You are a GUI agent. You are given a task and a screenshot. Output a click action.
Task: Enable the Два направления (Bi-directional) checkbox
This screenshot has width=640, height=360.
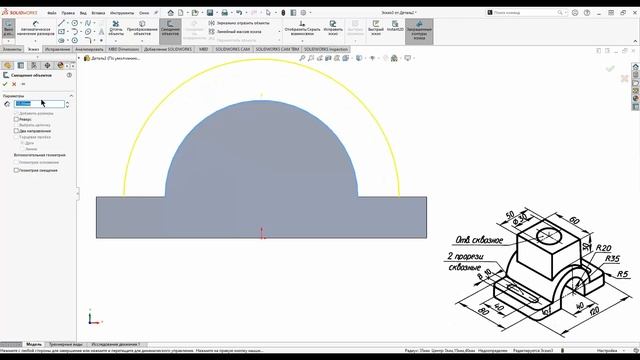pyautogui.click(x=16, y=131)
